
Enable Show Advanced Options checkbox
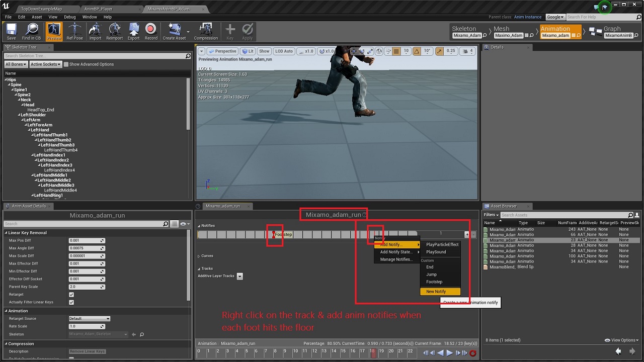66,64
